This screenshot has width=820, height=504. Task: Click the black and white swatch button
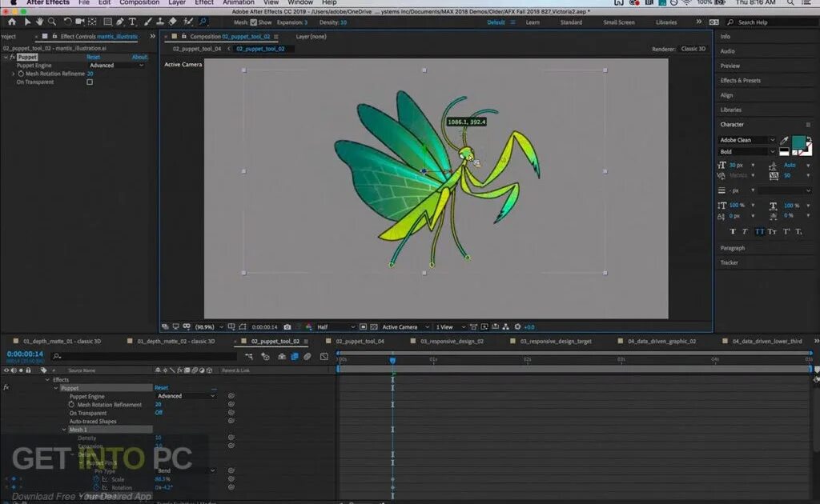784,152
